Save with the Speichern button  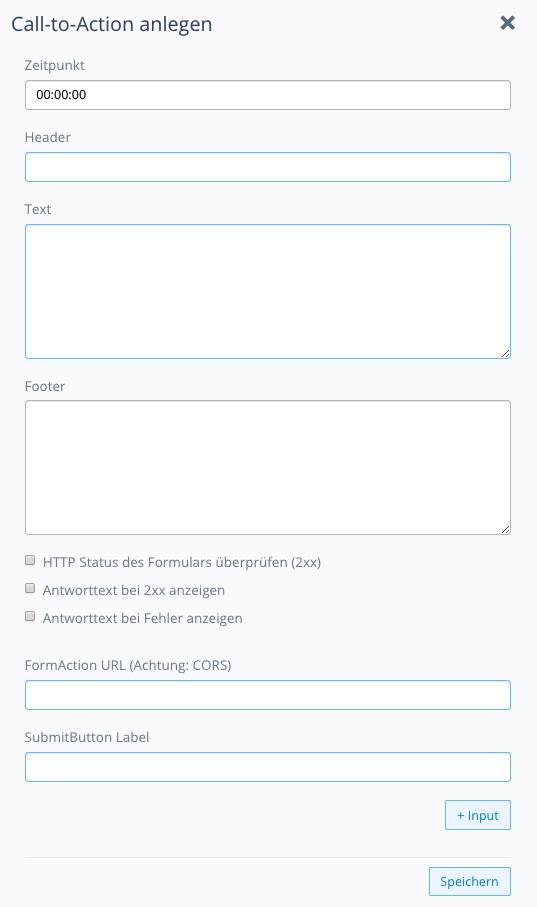470,882
